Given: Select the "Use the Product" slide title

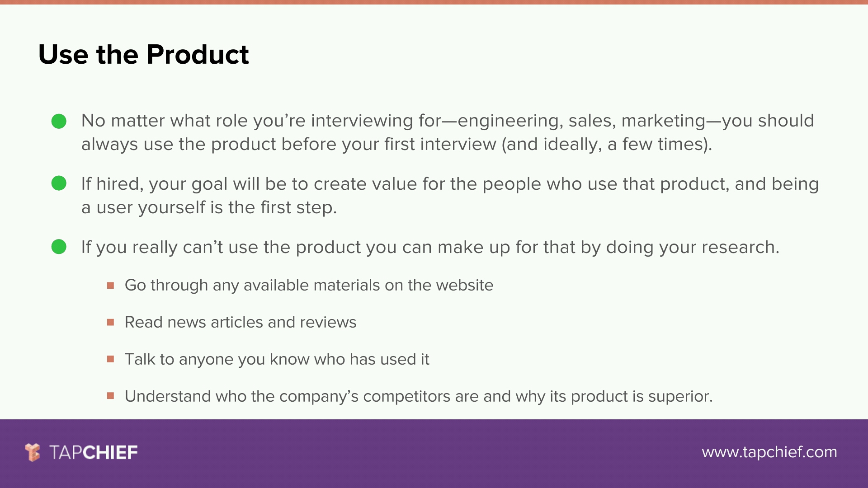Looking at the screenshot, I should [x=143, y=55].
